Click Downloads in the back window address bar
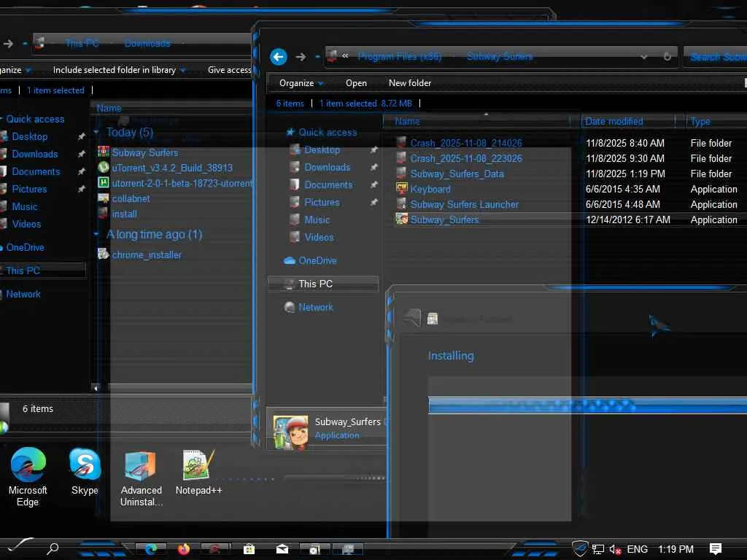Image resolution: width=747 pixels, height=560 pixels. point(147,43)
